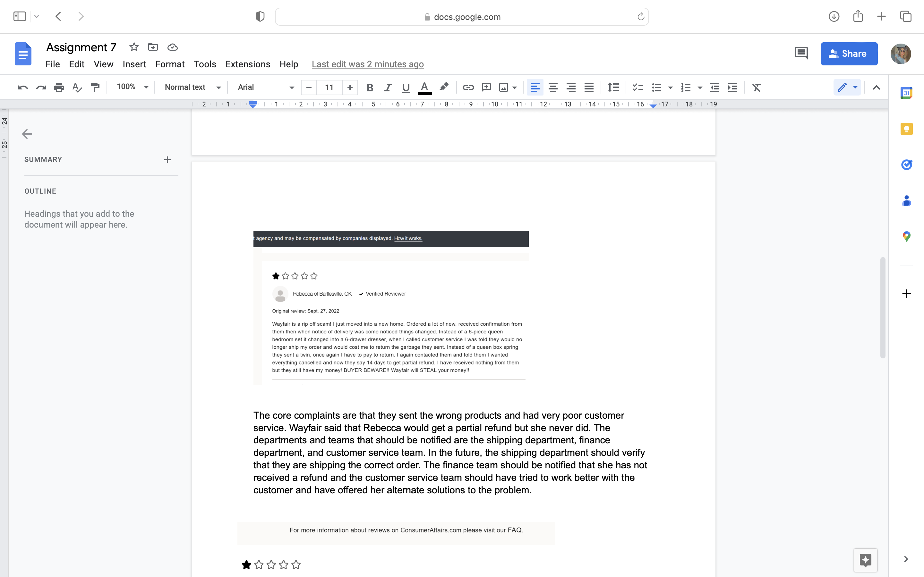This screenshot has height=577, width=924.
Task: Select the Paint format tool
Action: click(95, 88)
